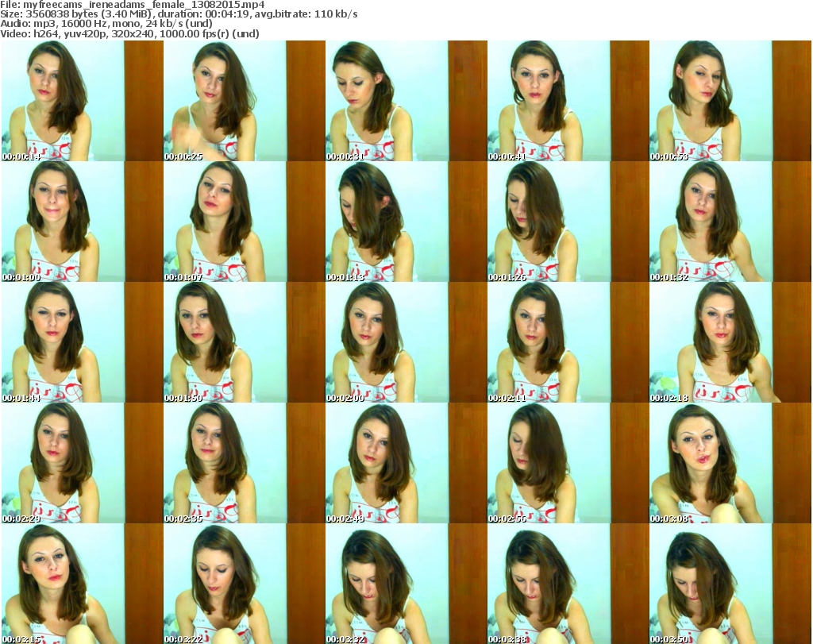This screenshot has width=813, height=644.
Task: Click the frame at timestamp 00:03:08
Action: point(730,463)
